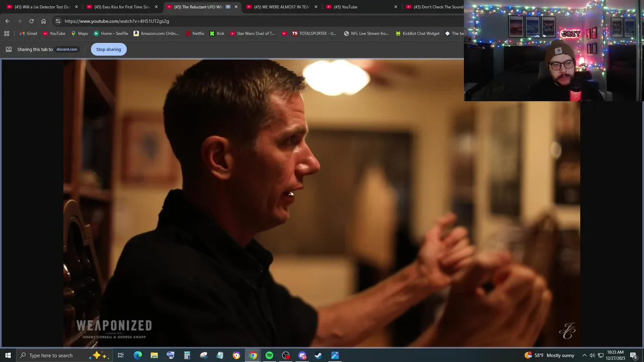Open Task View on the taskbar
Image resolution: width=644 pixels, height=362 pixels.
tap(121, 355)
